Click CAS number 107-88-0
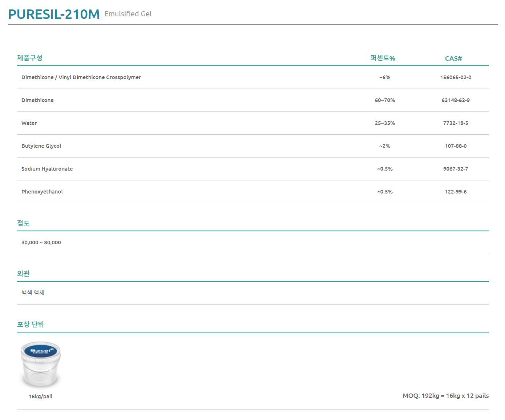The height and width of the screenshot is (420, 505). coord(456,146)
